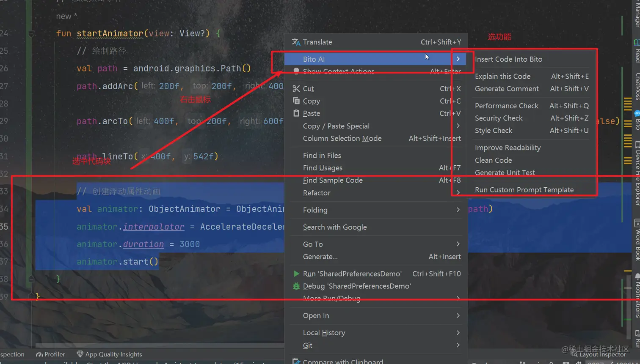Viewport: 640px width, 364px height.
Task: Click android.graphics.Path() in the code
Action: (x=192, y=68)
